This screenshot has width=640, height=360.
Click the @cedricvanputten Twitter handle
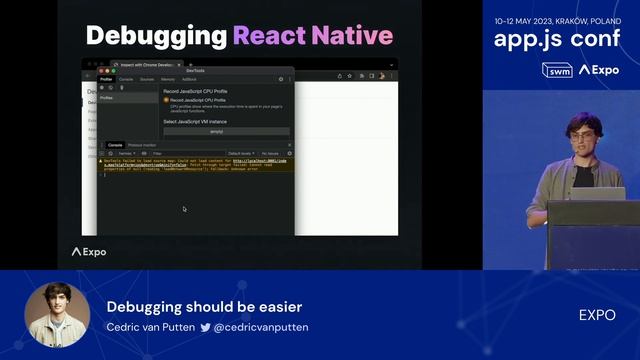click(261, 327)
